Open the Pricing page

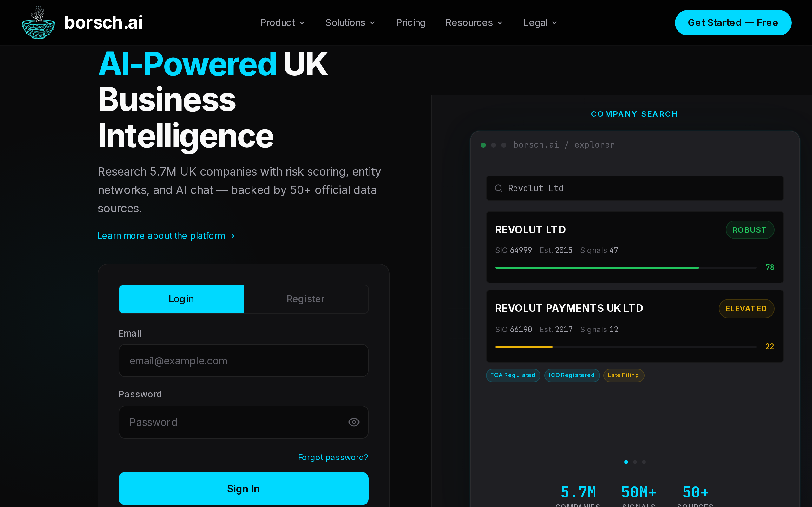click(x=410, y=23)
